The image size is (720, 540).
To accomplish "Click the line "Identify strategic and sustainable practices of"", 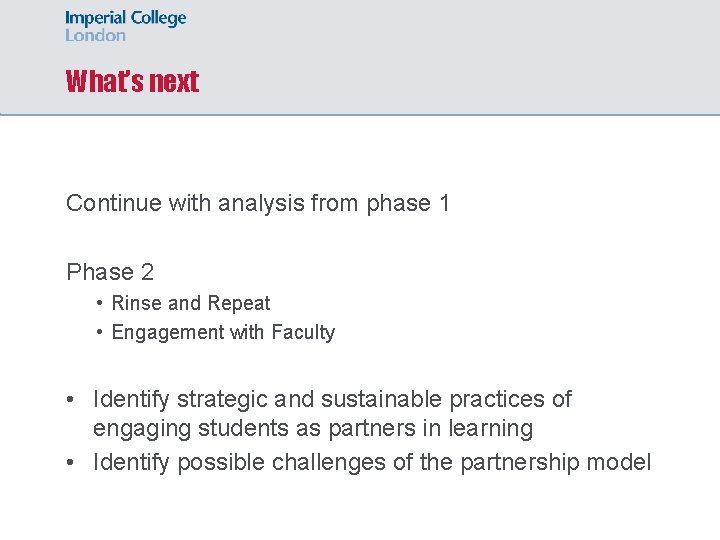I will coord(332,400).
